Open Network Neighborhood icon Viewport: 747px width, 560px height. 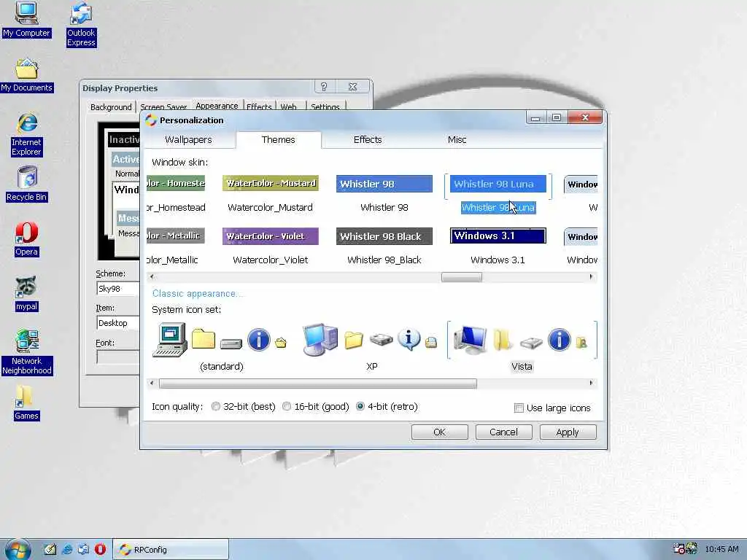pyautogui.click(x=27, y=352)
